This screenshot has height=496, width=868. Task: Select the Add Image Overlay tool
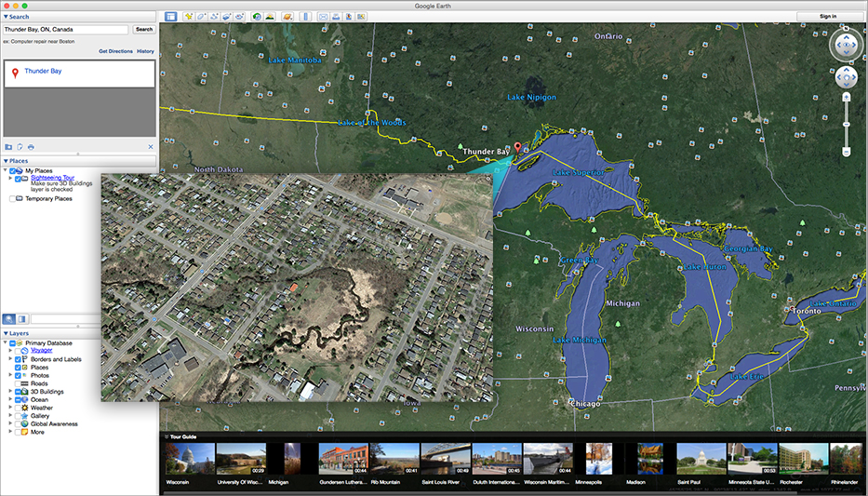227,17
